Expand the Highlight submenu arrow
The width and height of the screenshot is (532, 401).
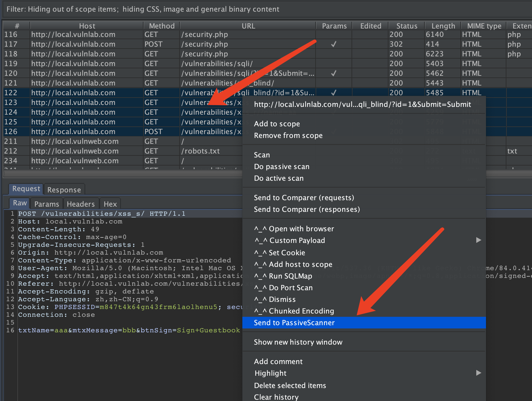click(478, 373)
